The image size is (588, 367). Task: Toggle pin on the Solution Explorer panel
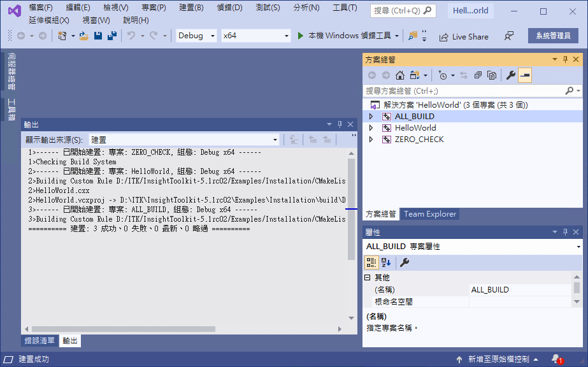[566, 59]
